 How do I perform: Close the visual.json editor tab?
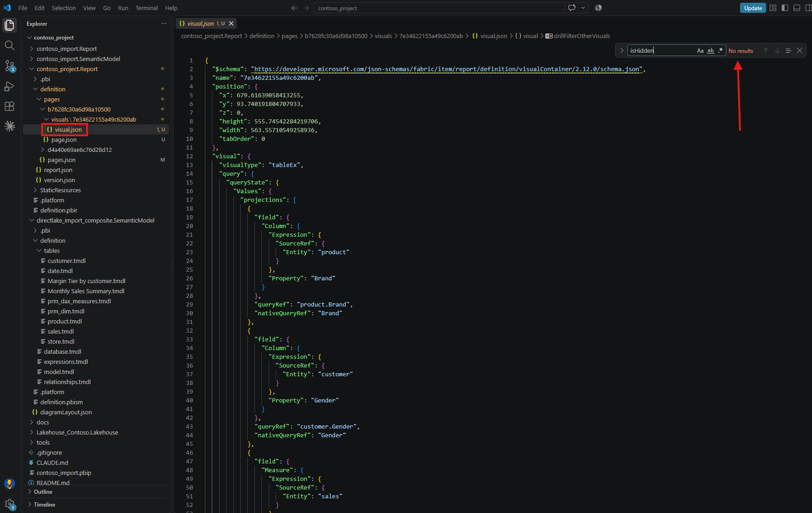click(x=232, y=23)
